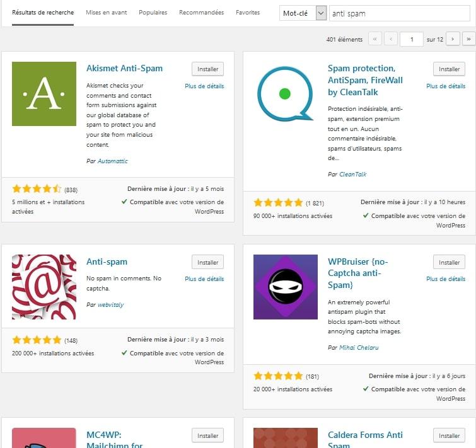
Task: Click 'il y a 10 heures' update text
Action: [x=444, y=202]
